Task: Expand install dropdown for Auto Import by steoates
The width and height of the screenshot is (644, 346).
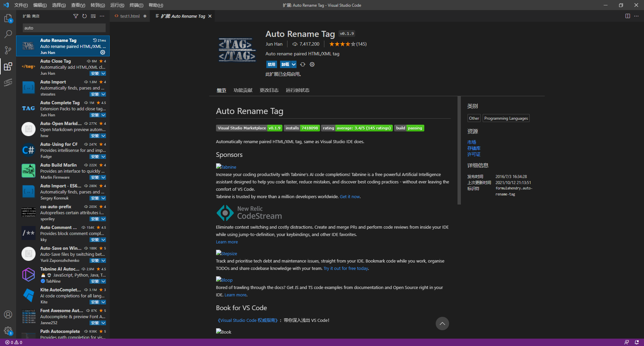Action: click(x=103, y=94)
